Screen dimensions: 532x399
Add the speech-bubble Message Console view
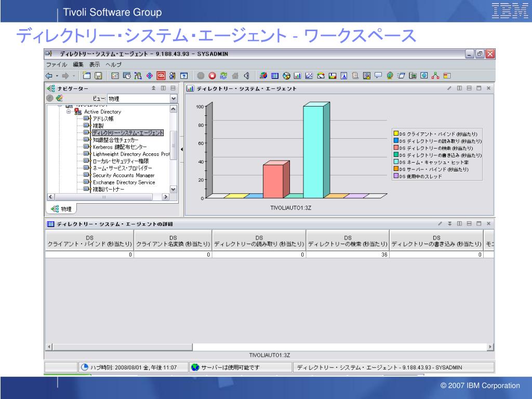tap(378, 76)
